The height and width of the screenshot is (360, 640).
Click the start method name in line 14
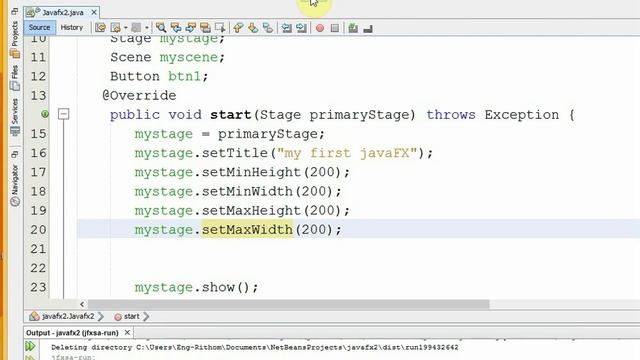231,115
